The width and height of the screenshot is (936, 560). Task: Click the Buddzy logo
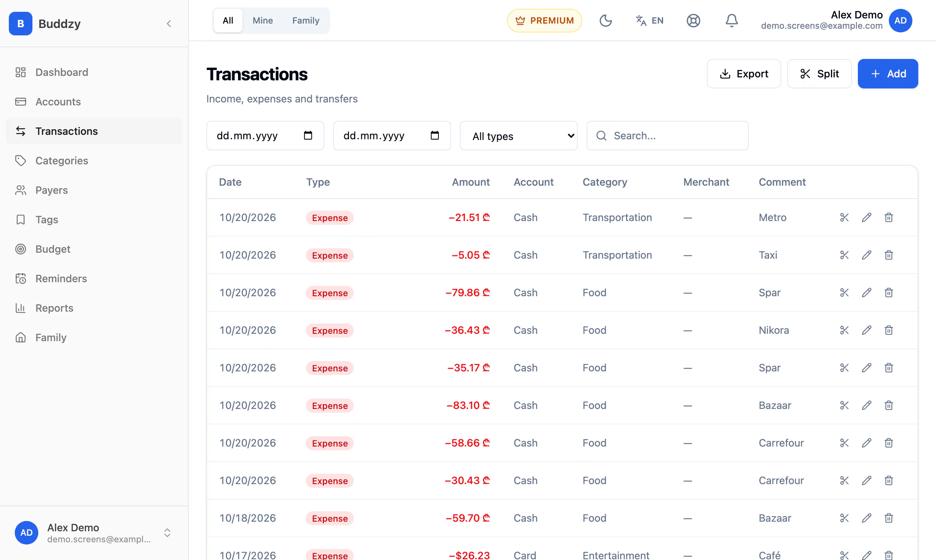(x=21, y=24)
